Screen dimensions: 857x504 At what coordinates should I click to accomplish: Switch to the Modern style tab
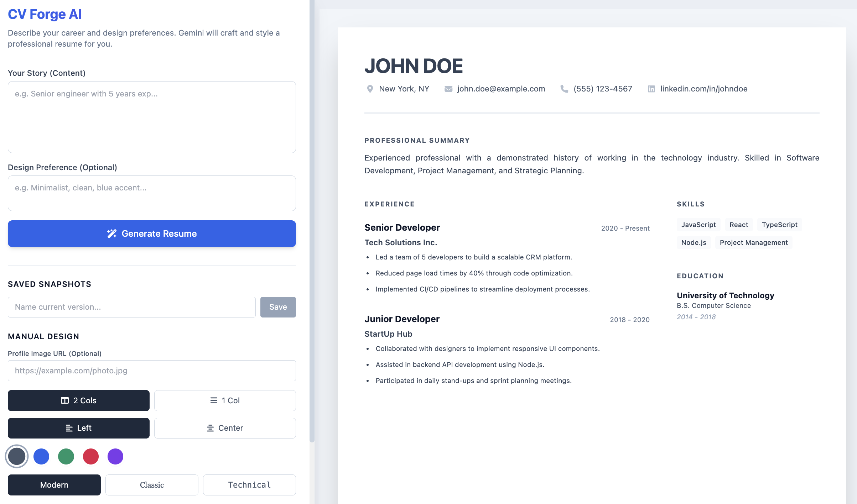tap(54, 485)
